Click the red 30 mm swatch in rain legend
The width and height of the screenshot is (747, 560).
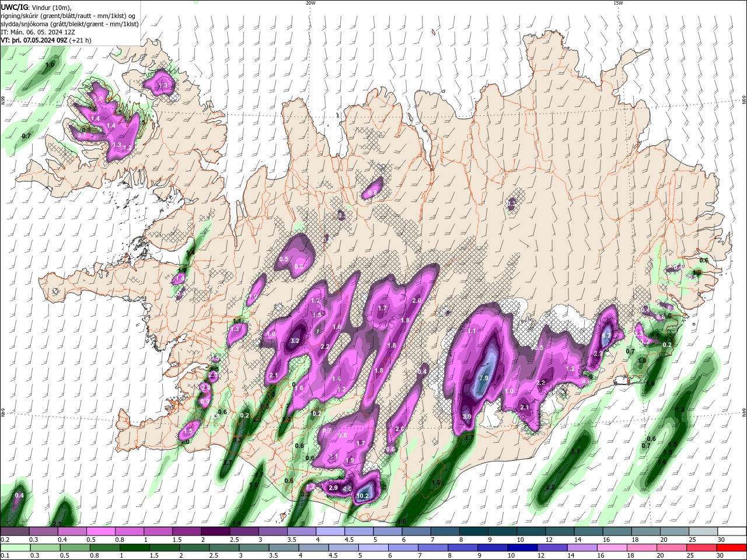click(732, 548)
